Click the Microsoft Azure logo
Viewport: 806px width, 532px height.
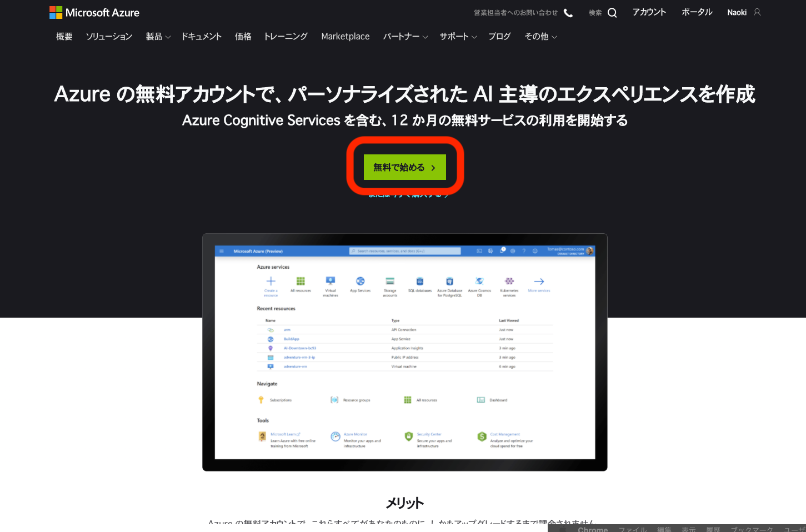(x=94, y=12)
